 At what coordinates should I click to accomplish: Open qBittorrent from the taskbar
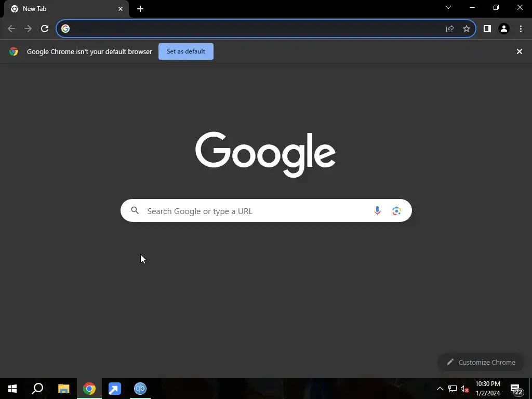140,389
